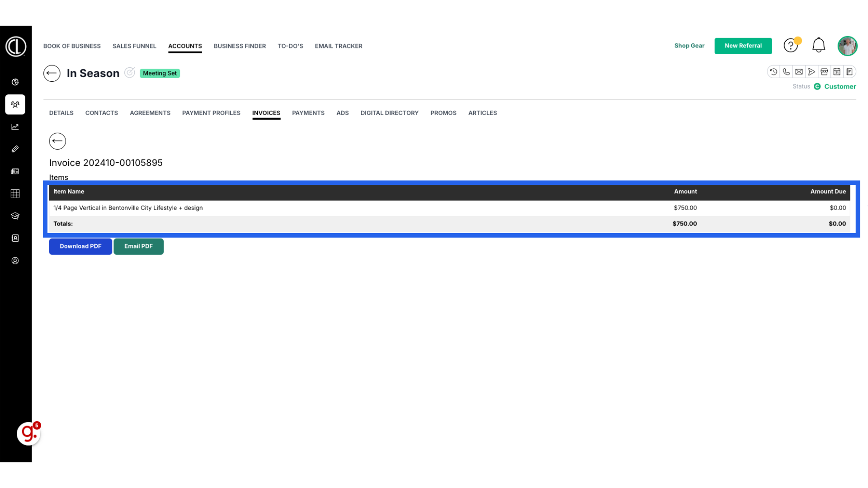Click the phone call icon
Viewport: 868px width, 488px height.
[786, 72]
